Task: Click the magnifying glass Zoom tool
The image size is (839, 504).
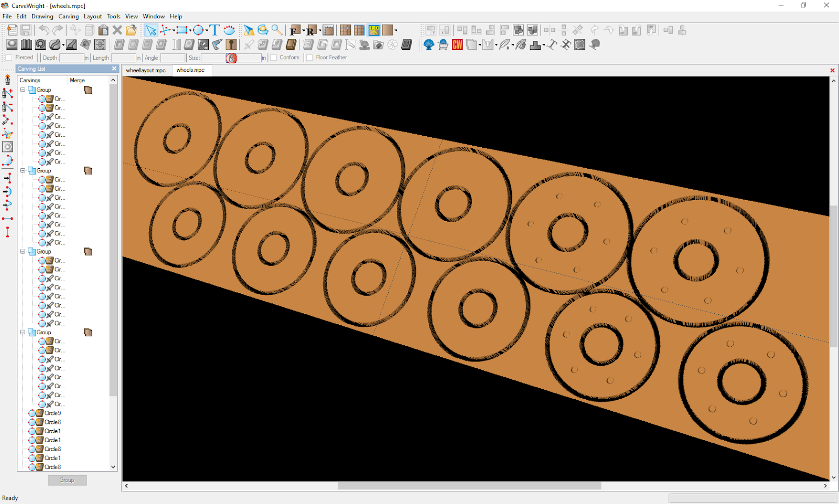Action: point(277,30)
